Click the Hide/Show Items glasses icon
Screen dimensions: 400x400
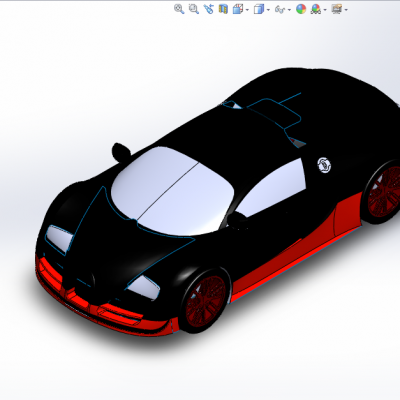[280, 9]
